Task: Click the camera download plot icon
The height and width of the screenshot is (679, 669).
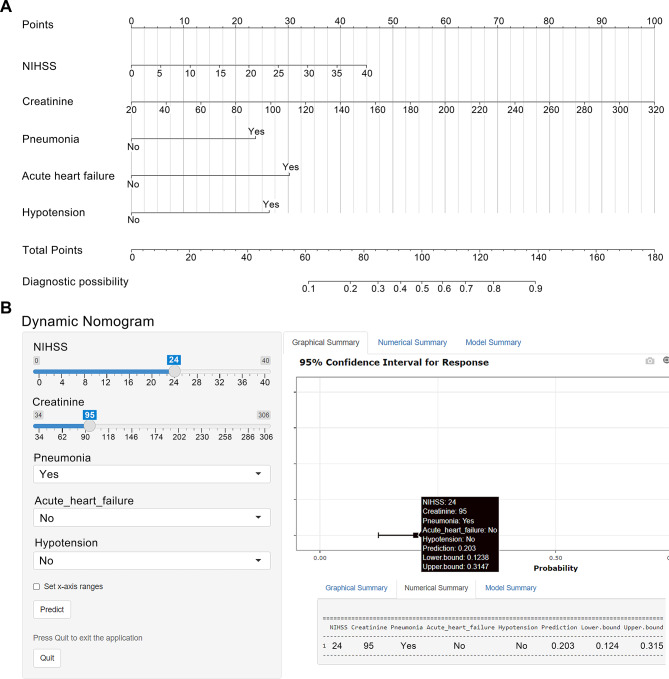Action: point(650,361)
